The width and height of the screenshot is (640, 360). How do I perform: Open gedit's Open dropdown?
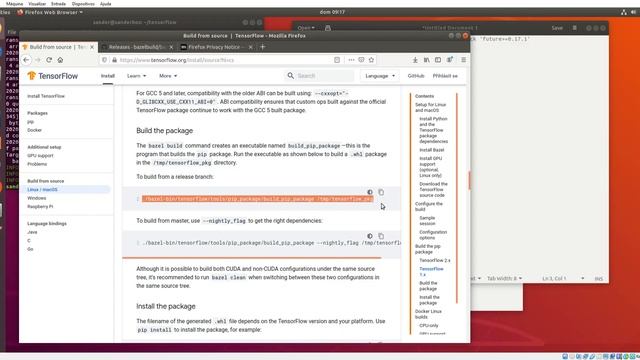[x=306, y=28]
